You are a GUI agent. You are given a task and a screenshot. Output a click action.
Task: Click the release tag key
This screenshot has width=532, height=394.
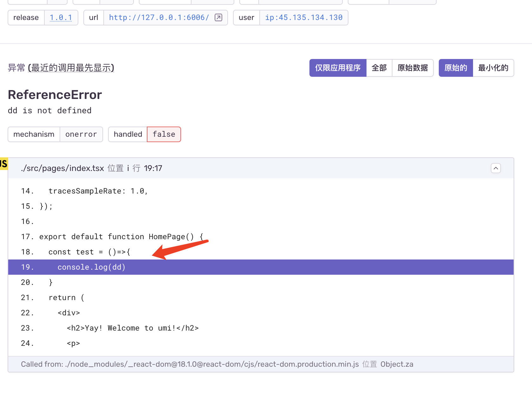pos(26,17)
